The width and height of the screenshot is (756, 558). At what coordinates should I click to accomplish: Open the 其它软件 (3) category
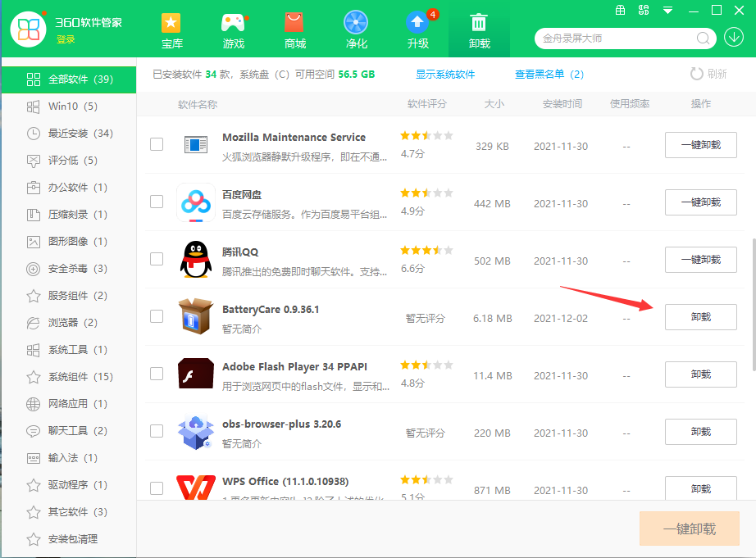tap(69, 512)
